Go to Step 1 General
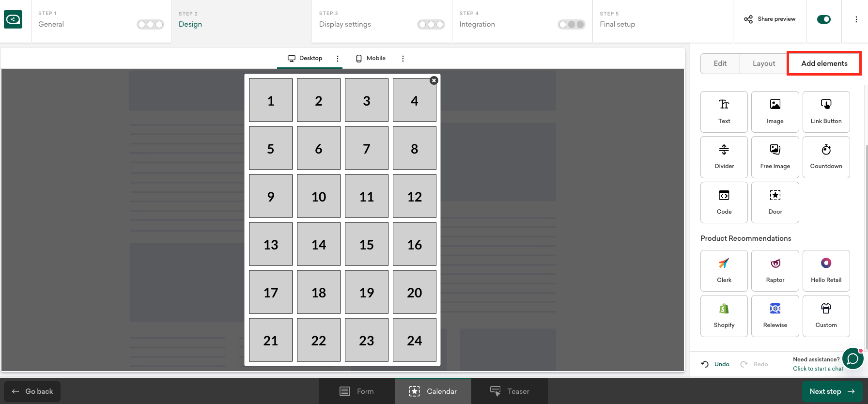 pyautogui.click(x=101, y=21)
